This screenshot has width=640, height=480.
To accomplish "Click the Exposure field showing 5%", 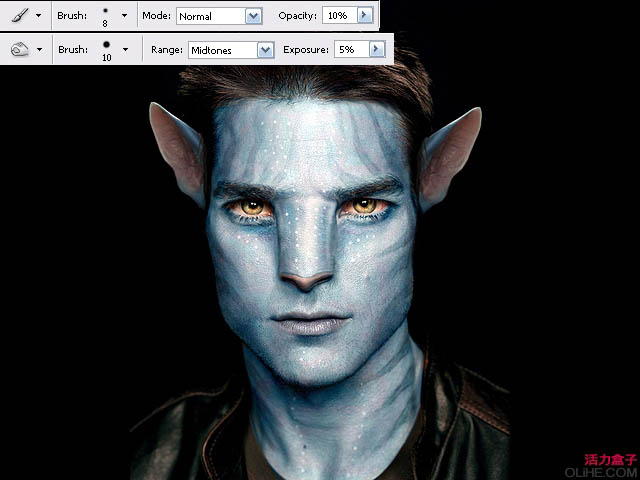I will pos(350,49).
